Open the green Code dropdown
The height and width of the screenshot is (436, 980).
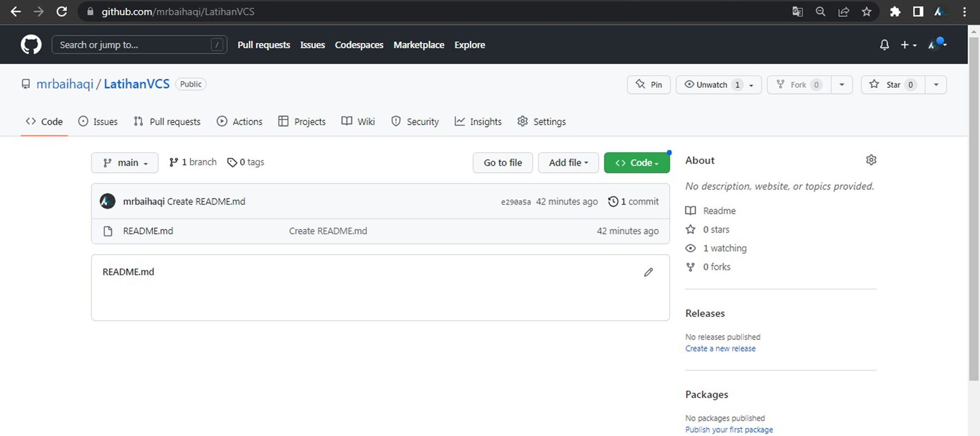(637, 162)
